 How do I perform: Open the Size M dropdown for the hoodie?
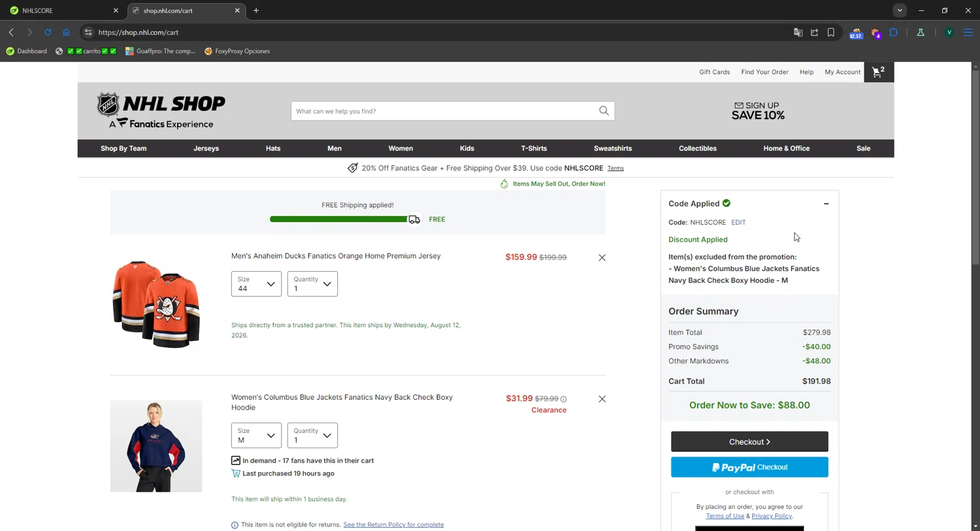256,436
